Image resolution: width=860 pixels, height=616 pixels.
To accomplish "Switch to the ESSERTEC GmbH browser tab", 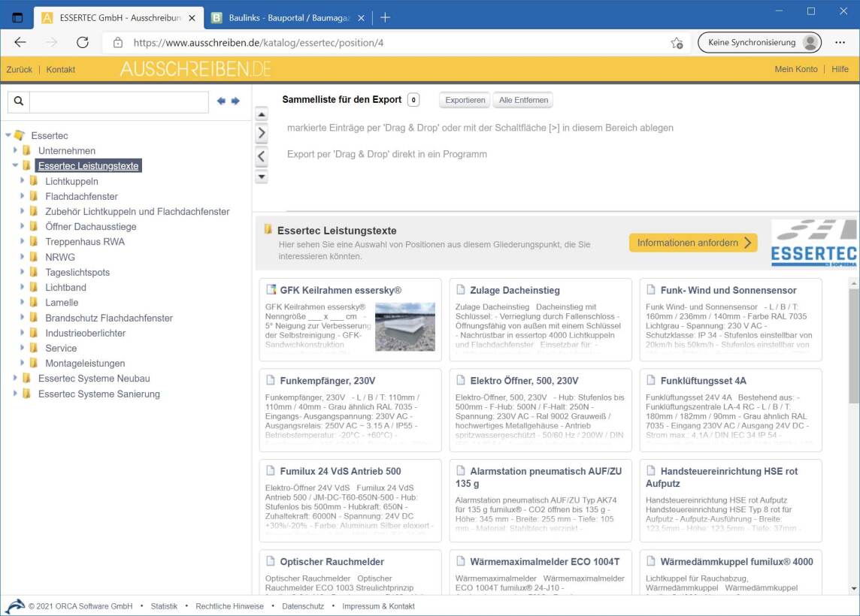I will tap(119, 18).
